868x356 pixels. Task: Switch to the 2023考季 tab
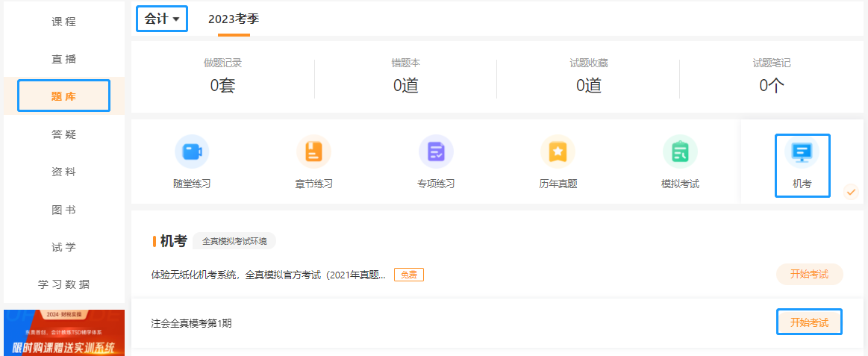(x=234, y=19)
